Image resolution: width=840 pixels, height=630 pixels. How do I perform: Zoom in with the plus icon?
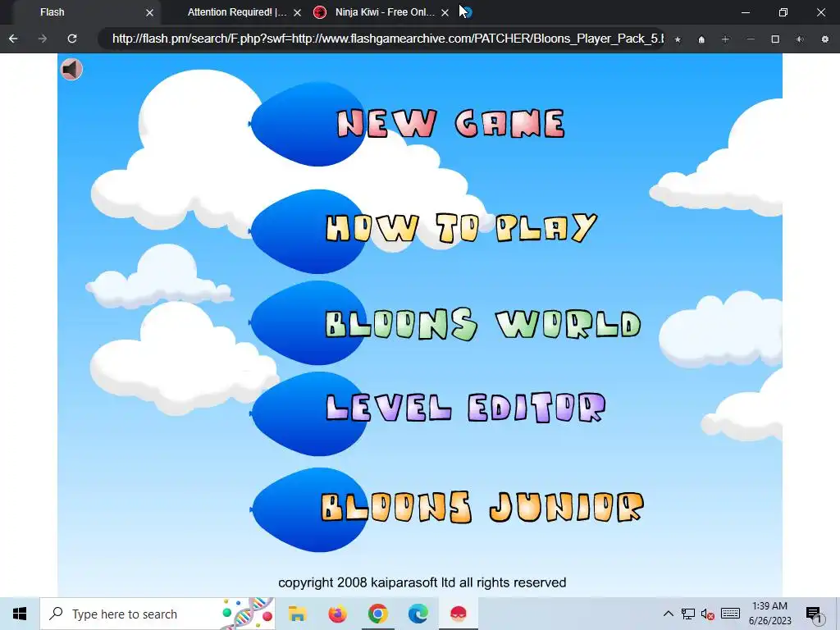point(725,39)
